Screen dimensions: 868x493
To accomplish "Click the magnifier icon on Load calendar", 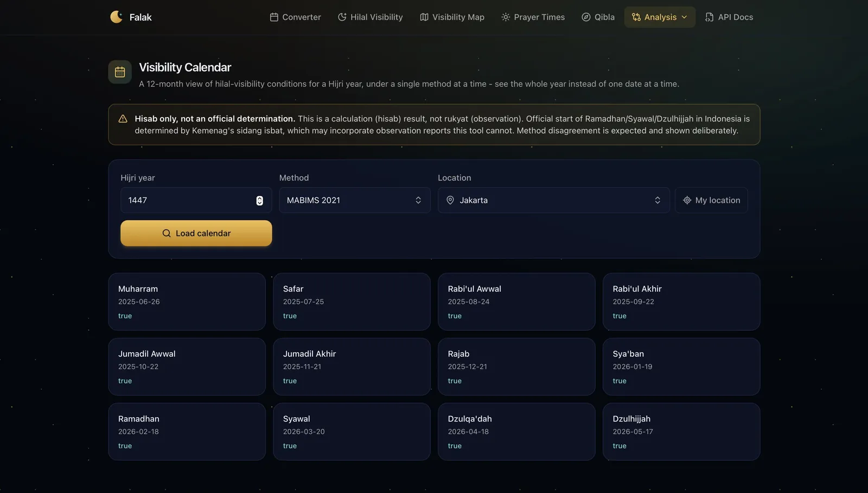I will pos(167,233).
